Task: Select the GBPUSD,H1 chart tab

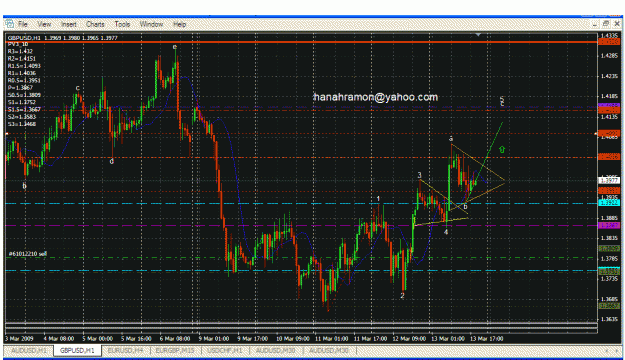Action: tap(77, 351)
